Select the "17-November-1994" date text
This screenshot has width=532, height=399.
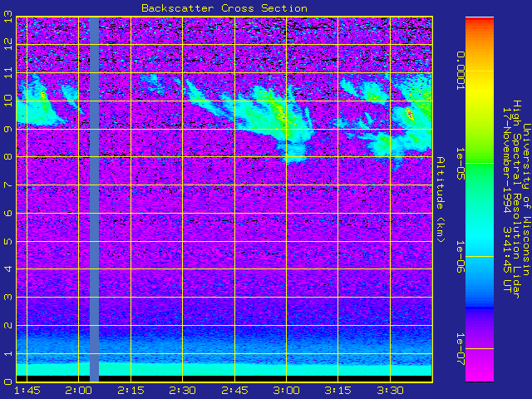507,160
